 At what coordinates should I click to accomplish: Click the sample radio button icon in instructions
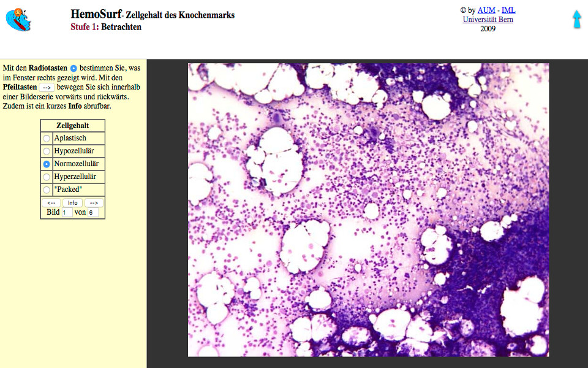click(73, 68)
